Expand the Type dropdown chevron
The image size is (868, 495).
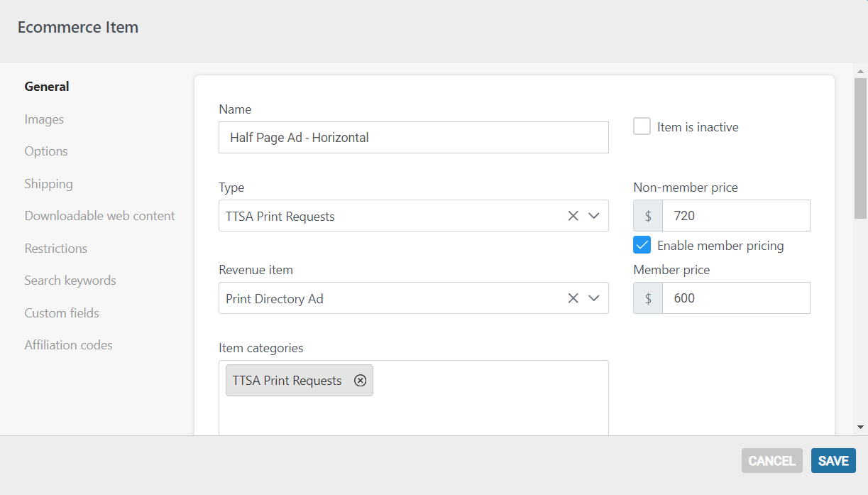pyautogui.click(x=594, y=216)
